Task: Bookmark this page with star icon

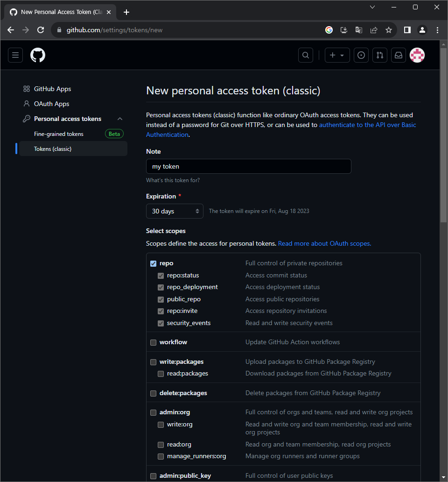Action: tap(389, 30)
